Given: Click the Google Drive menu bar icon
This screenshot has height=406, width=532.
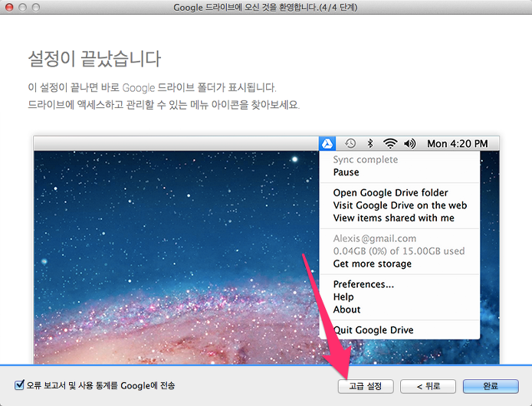Looking at the screenshot, I should pyautogui.click(x=327, y=144).
